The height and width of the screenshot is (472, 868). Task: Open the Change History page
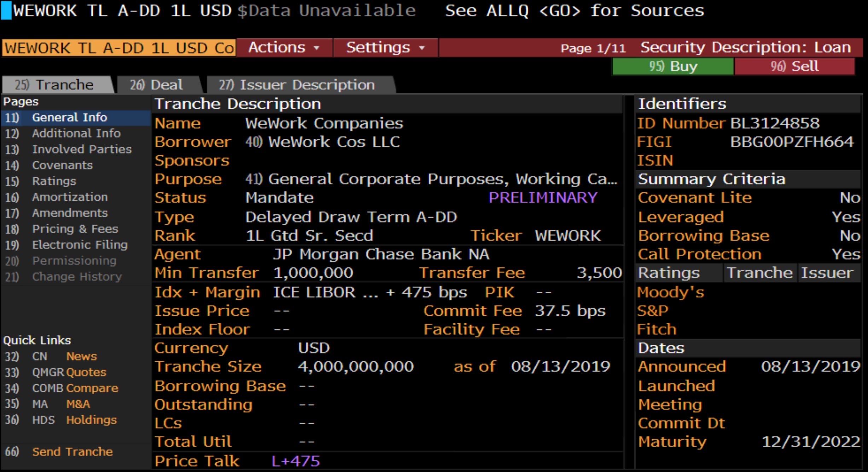76,277
